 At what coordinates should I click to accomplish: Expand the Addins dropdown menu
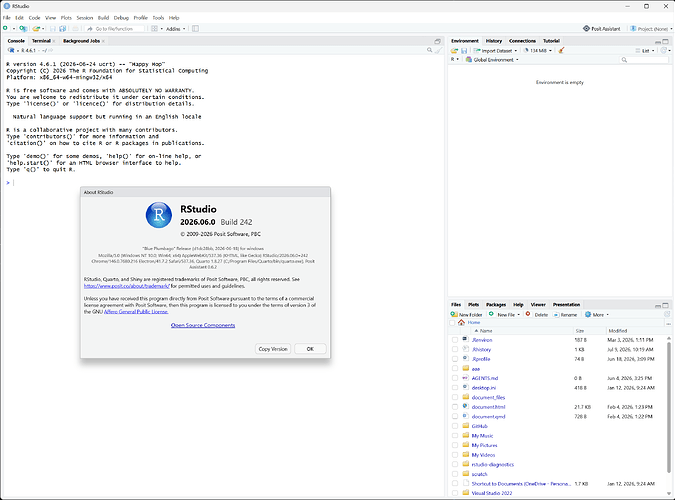[176, 29]
